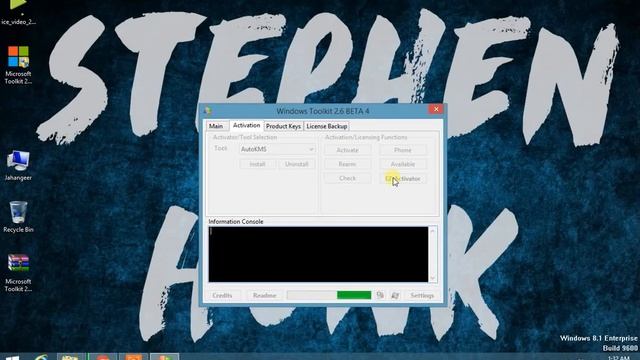The image size is (640, 360).
Task: Open the Settings button
Action: coord(422,295)
